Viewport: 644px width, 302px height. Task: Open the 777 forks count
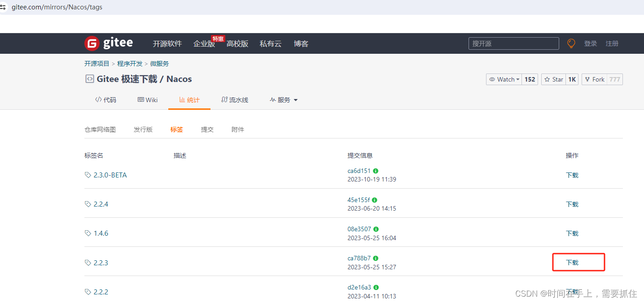pos(614,79)
